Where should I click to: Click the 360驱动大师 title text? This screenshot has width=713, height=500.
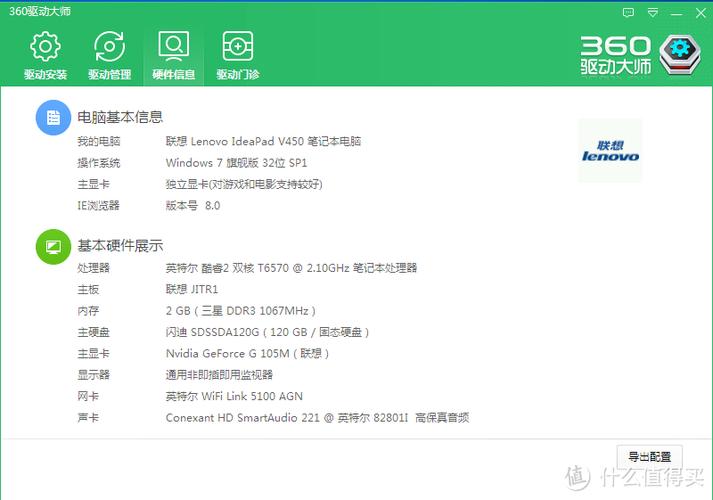click(x=40, y=11)
